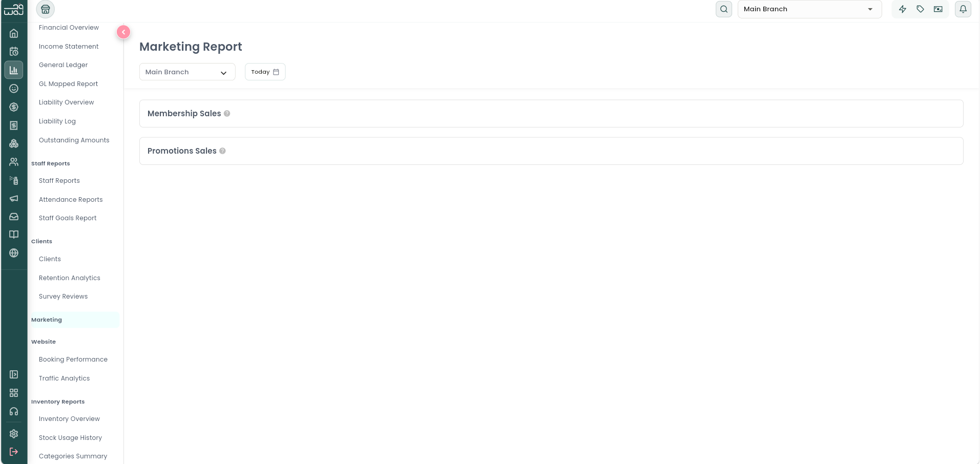The image size is (980, 464).
Task: Open the Clients report item
Action: 50,259
